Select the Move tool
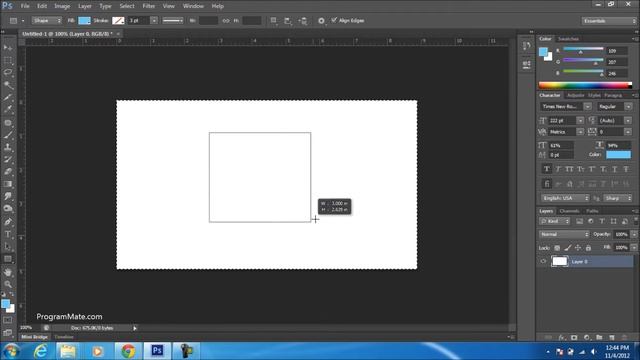 point(8,48)
